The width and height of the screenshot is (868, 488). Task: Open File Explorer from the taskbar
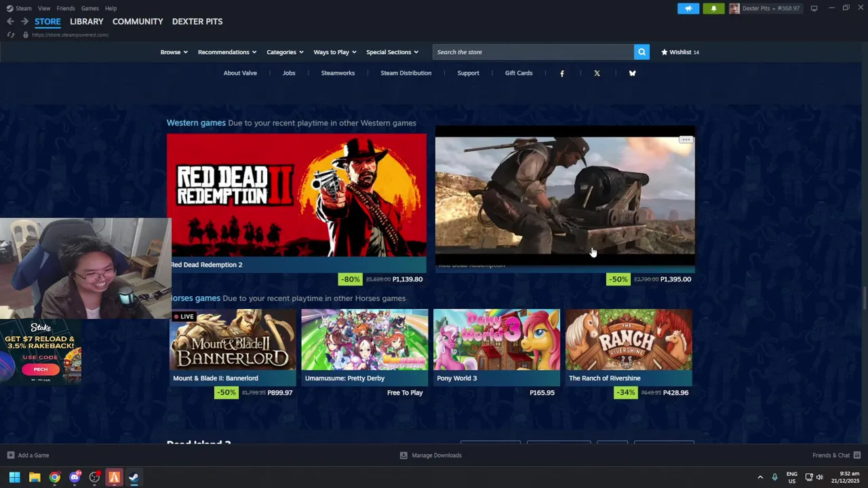pos(35,477)
